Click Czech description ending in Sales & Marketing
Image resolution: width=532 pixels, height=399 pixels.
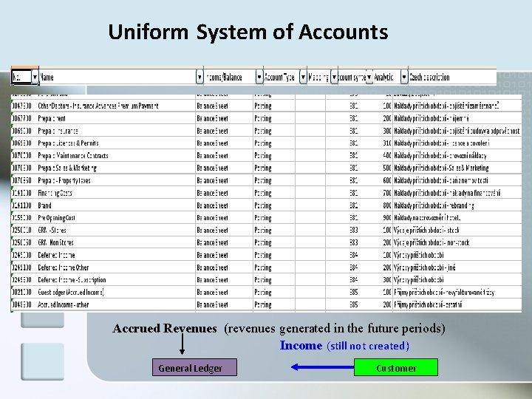point(441,168)
